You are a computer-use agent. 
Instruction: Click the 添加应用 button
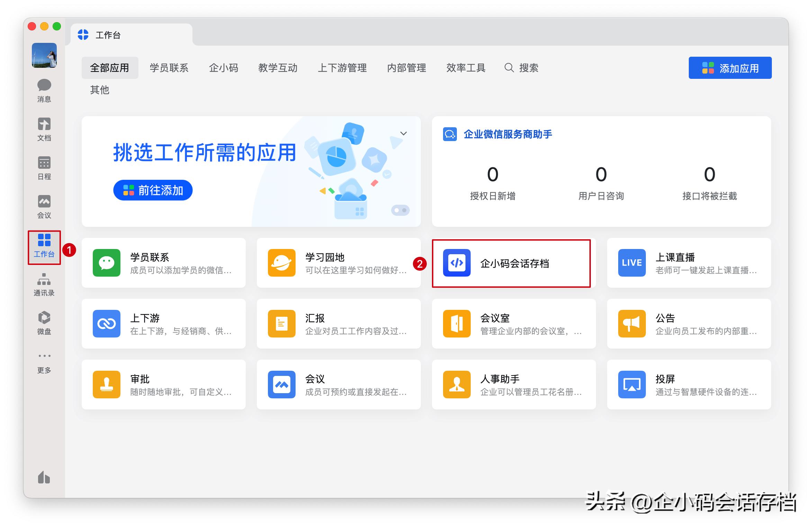(x=730, y=67)
